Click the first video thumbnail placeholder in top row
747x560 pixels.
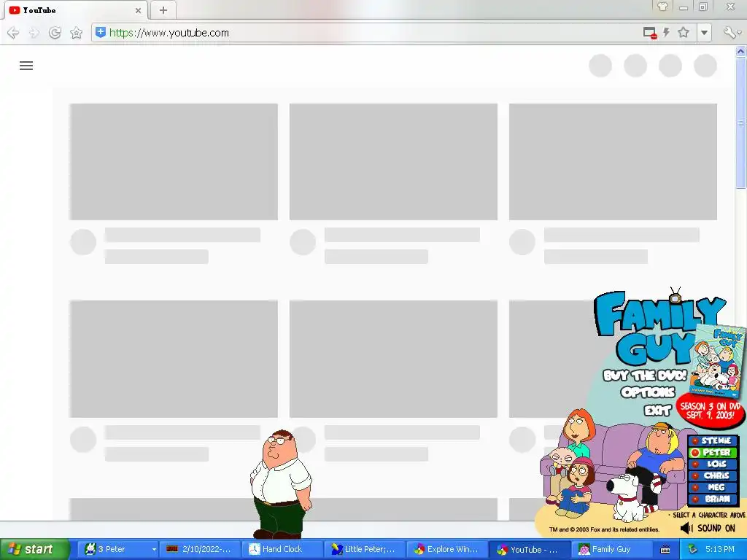click(174, 162)
